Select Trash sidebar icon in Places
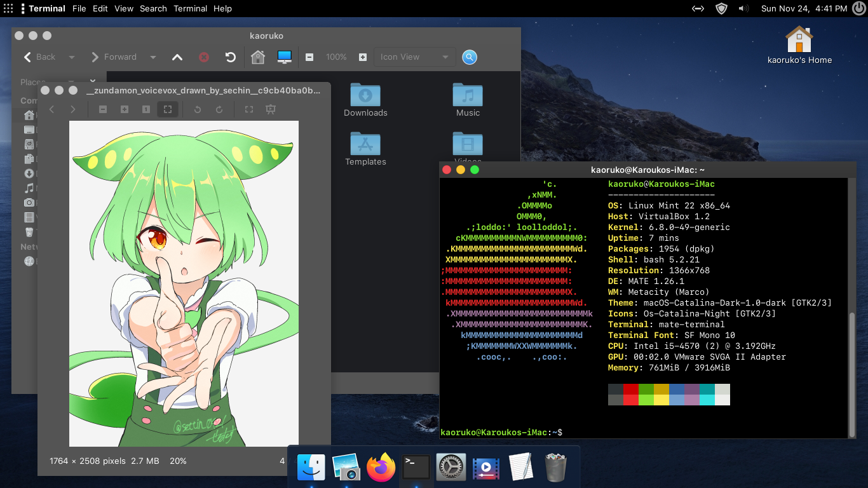 [29, 232]
